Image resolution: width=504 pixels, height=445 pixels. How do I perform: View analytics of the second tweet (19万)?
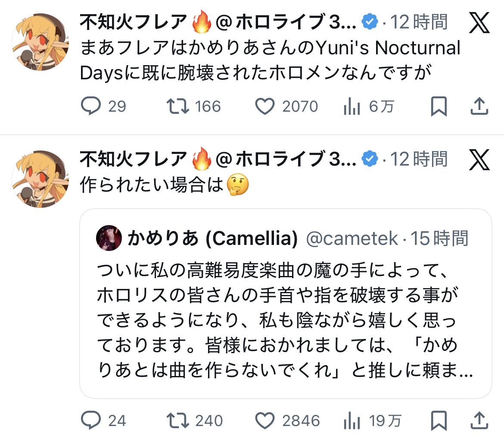(352, 420)
